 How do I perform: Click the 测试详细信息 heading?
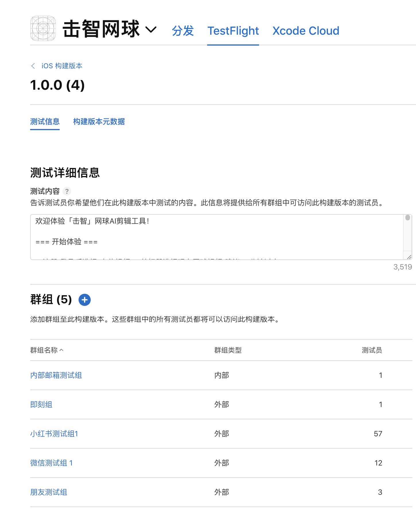(x=65, y=173)
